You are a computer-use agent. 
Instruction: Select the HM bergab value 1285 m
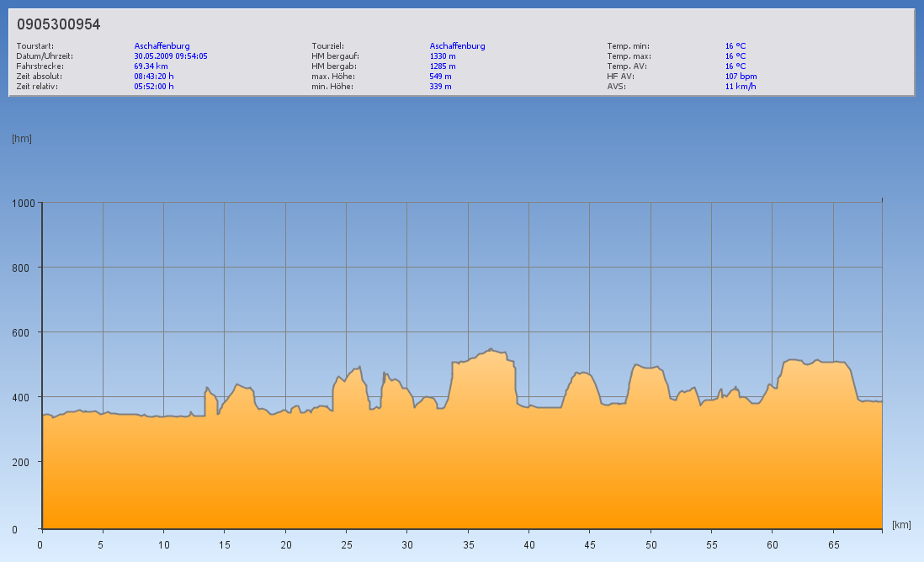tap(443, 66)
